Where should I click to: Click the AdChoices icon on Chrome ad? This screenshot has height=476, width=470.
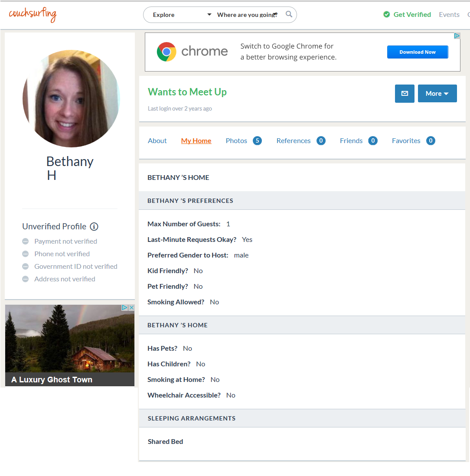click(457, 36)
